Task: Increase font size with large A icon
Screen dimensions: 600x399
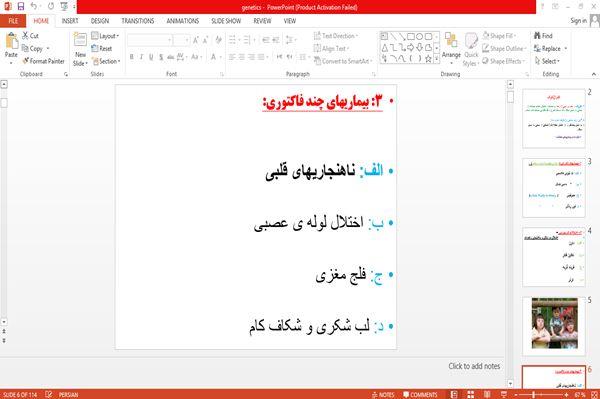Action: [x=196, y=40]
